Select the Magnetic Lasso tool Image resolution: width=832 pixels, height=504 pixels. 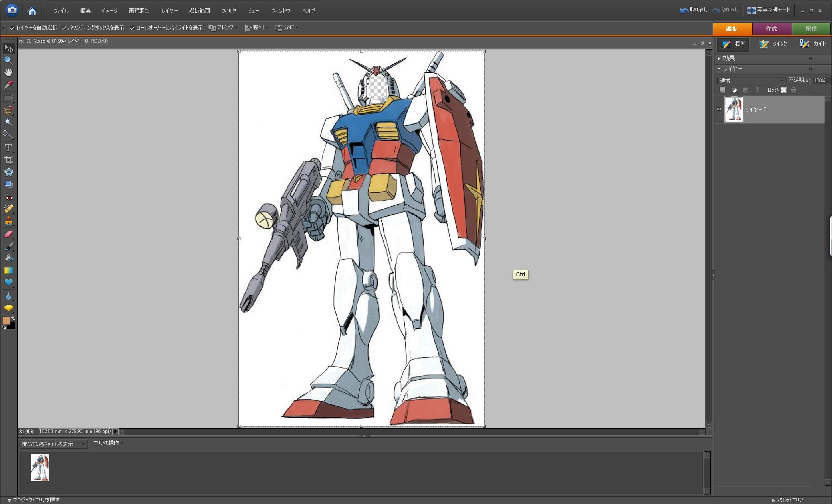[x=8, y=110]
